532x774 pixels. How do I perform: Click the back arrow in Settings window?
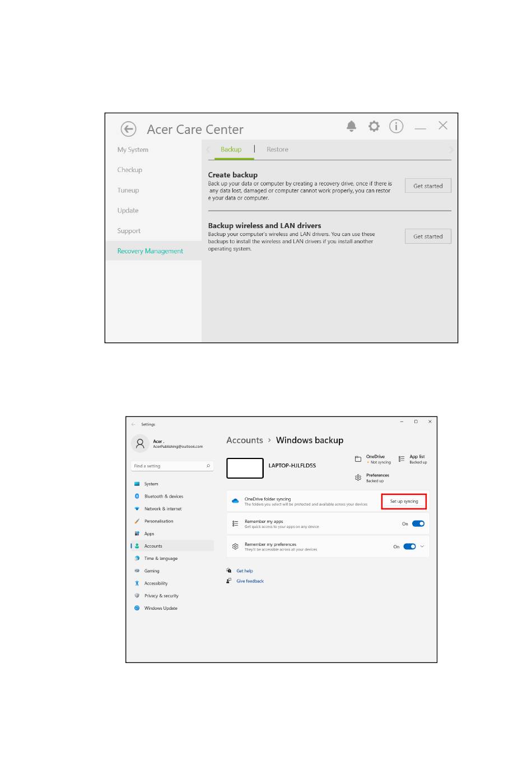point(133,424)
